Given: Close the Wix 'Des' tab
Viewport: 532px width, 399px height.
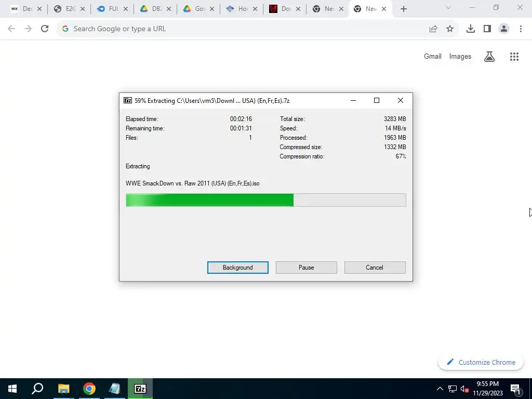Looking at the screenshot, I should (x=39, y=9).
